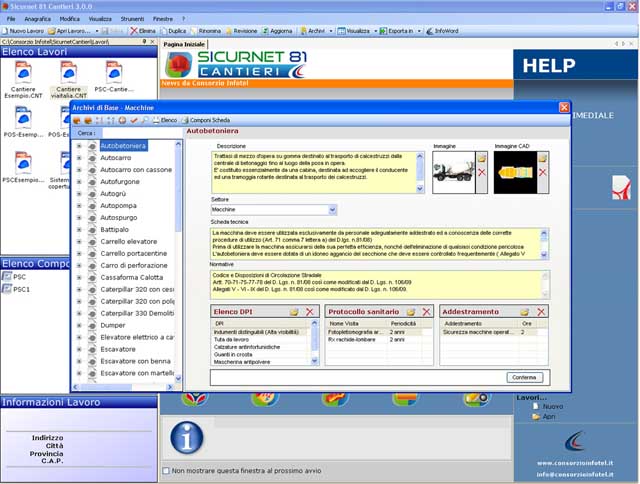Remove Immagine with red X icon

click(482, 172)
